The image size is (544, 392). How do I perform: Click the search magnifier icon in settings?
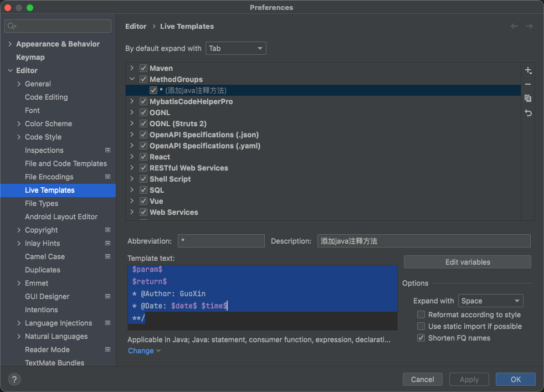point(12,26)
